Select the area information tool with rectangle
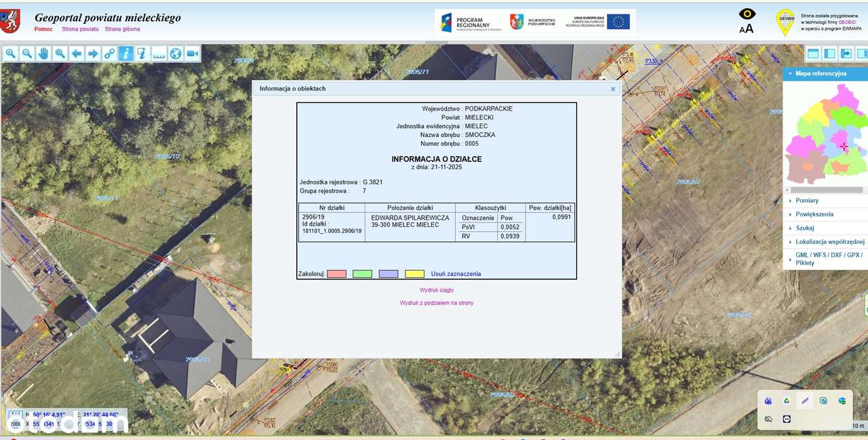The width and height of the screenshot is (868, 440). click(142, 54)
